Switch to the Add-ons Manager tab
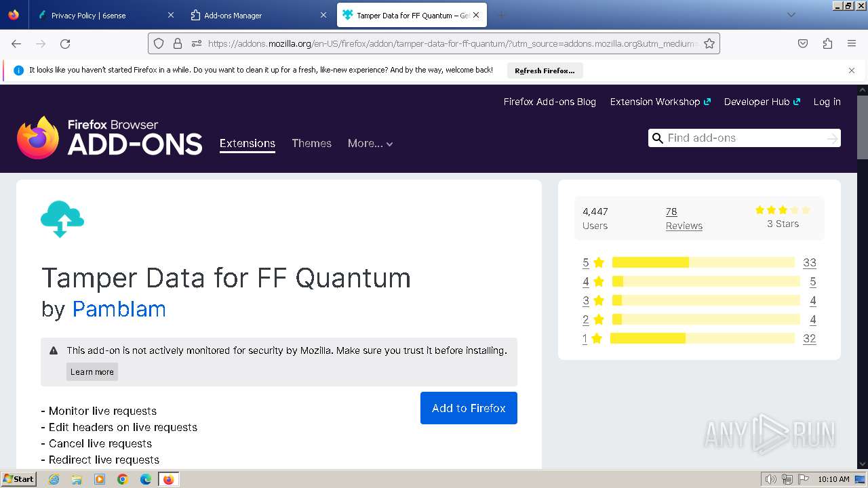The image size is (868, 488). 259,15
